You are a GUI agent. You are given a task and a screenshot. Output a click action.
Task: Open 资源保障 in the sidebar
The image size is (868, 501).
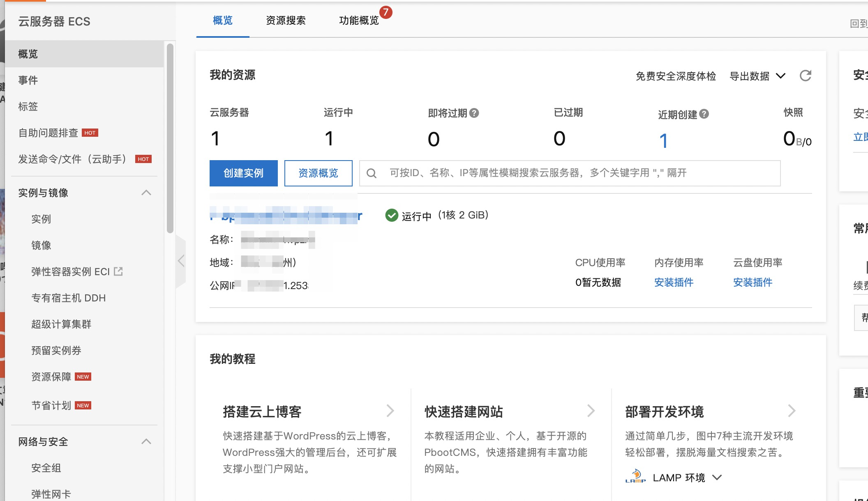[51, 377]
